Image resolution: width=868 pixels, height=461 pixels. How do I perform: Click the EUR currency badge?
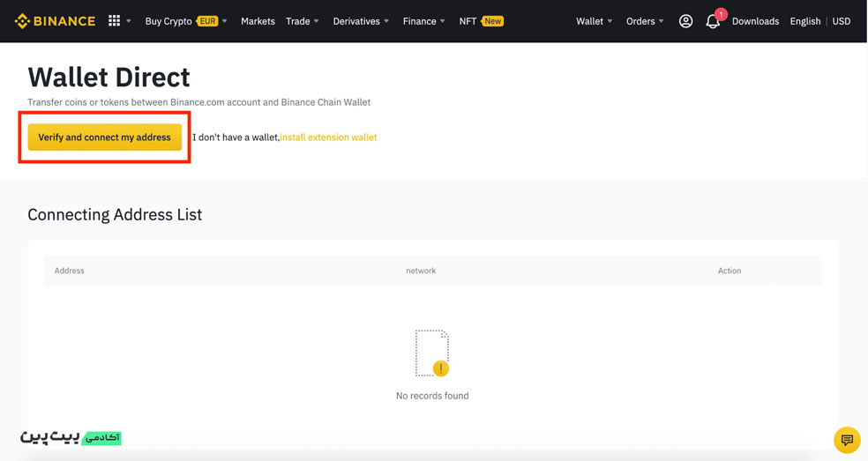(207, 21)
